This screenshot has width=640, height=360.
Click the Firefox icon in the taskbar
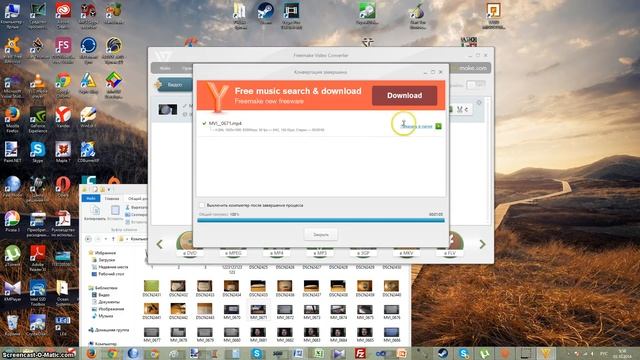[91, 353]
